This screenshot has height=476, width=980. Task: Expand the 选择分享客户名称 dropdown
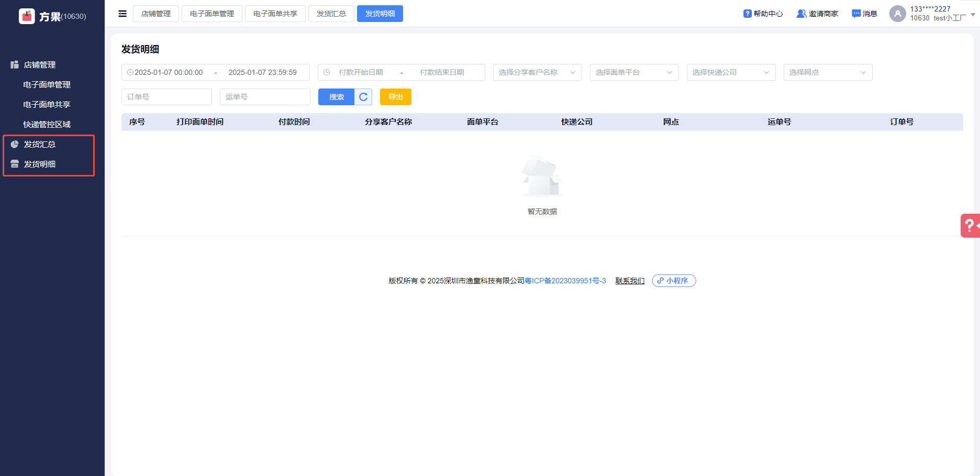537,72
